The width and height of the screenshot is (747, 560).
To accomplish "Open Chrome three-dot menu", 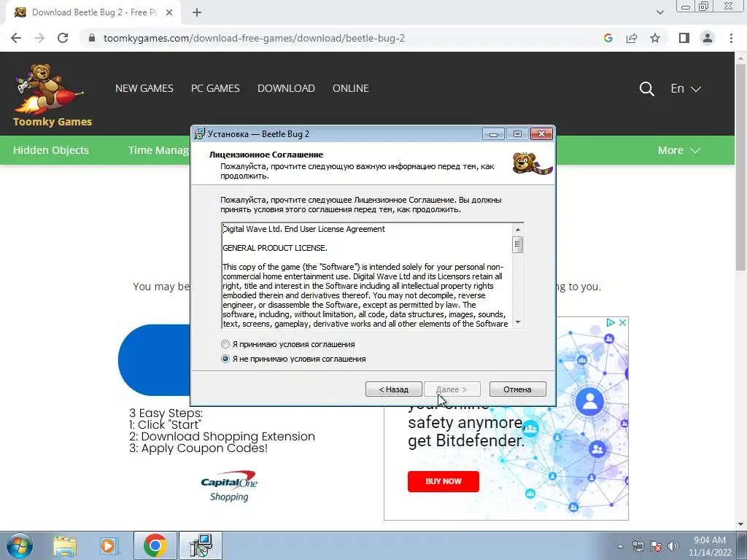I will tap(731, 38).
